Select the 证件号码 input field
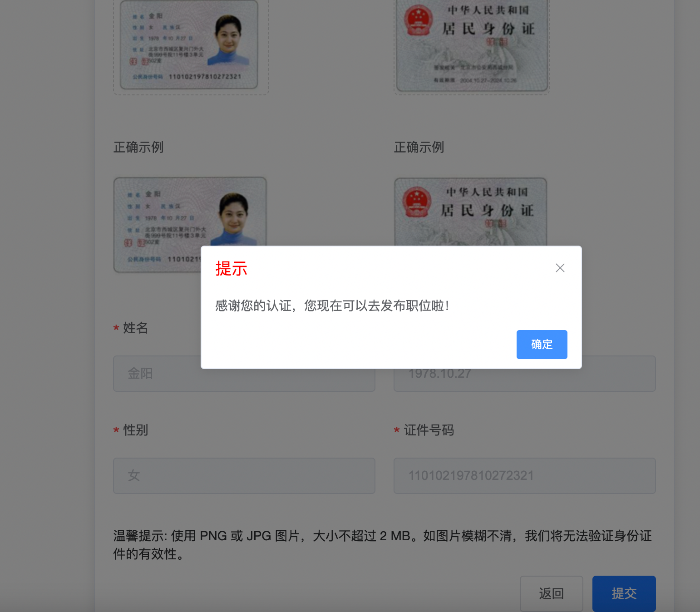700x612 pixels. [x=525, y=476]
